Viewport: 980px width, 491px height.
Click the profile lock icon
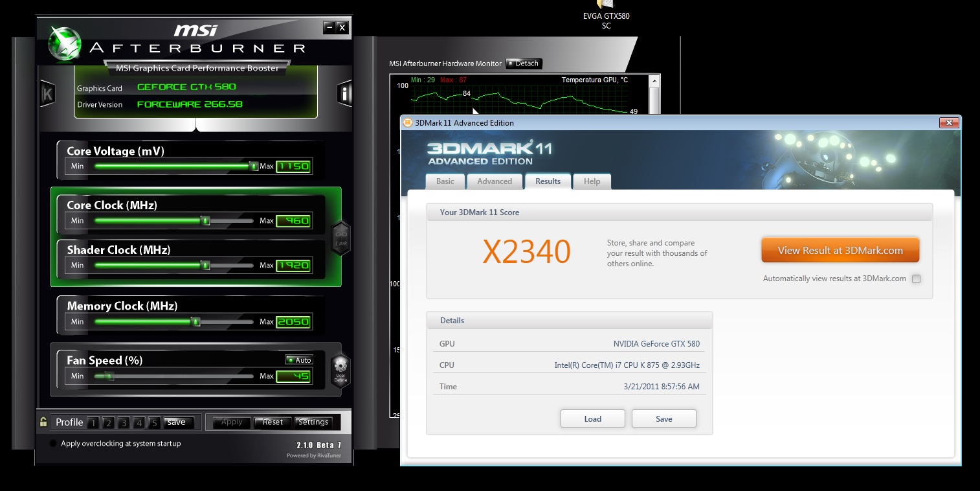tap(43, 422)
